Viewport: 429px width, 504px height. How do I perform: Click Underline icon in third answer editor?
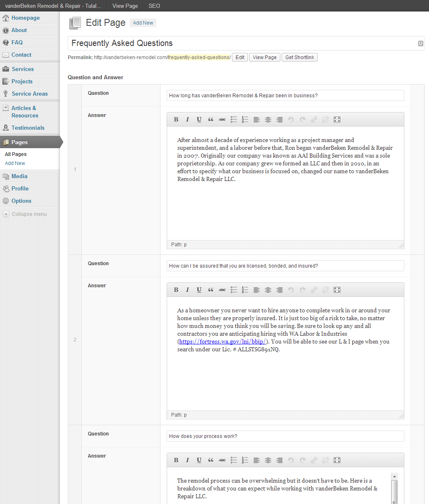pyautogui.click(x=199, y=460)
